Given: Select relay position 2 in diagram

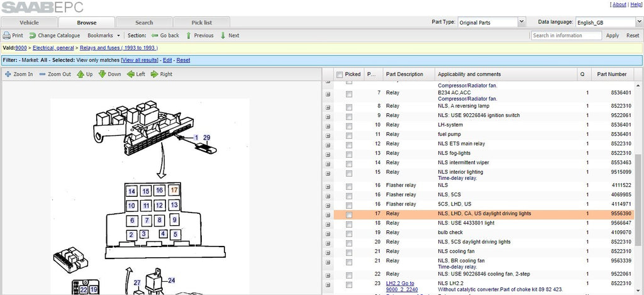Looking at the screenshot, I should tap(131, 235).
